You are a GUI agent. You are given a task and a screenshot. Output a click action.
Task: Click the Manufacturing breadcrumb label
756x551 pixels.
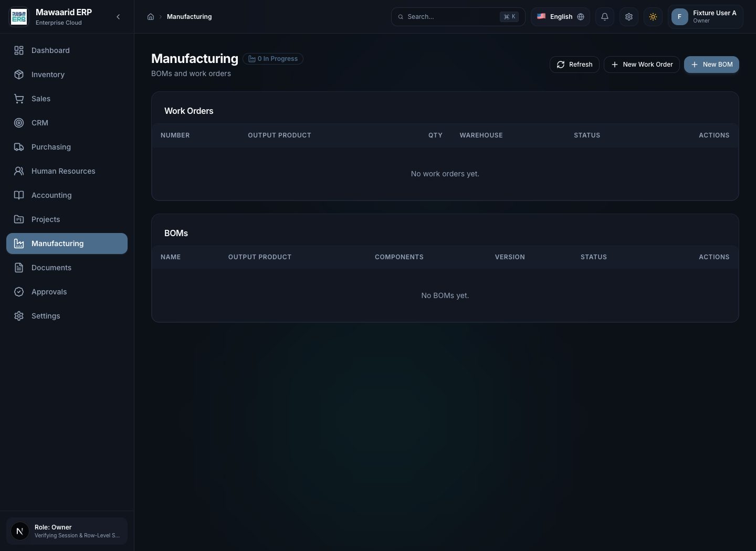(x=190, y=17)
